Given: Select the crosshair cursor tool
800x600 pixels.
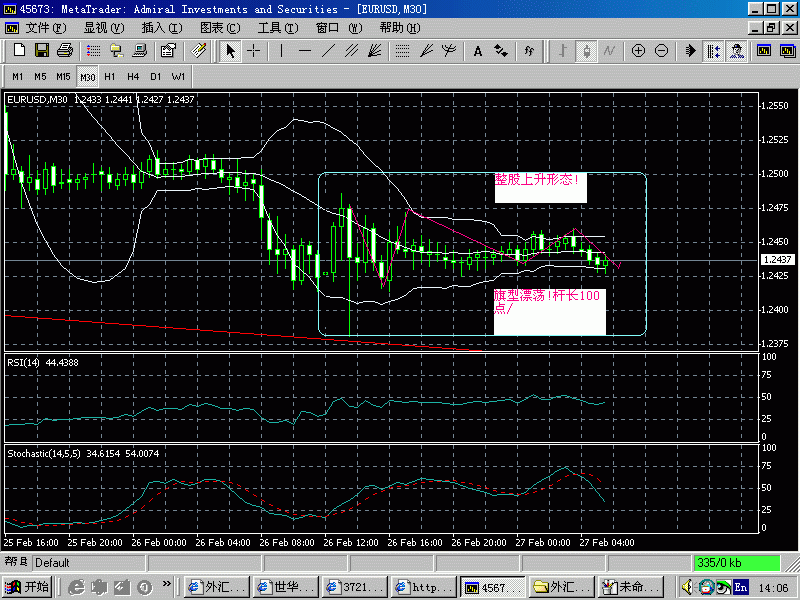Looking at the screenshot, I should point(254,51).
